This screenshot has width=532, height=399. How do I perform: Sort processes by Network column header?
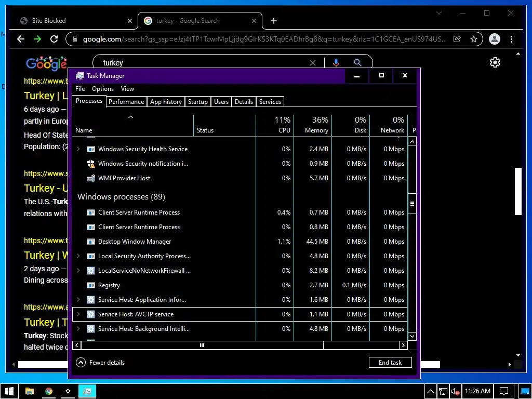(x=389, y=125)
